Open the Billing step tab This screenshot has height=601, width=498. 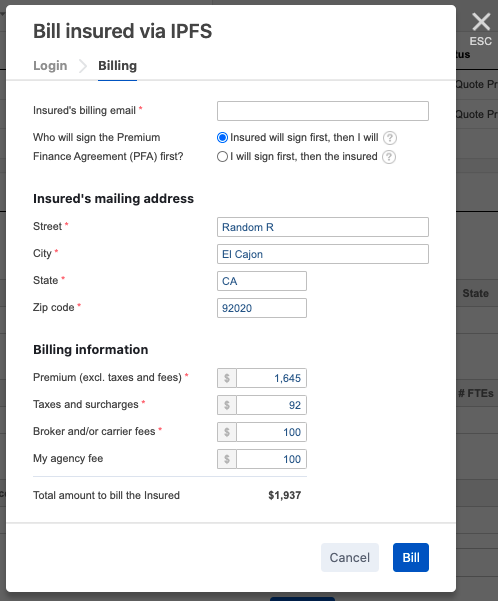(x=117, y=66)
